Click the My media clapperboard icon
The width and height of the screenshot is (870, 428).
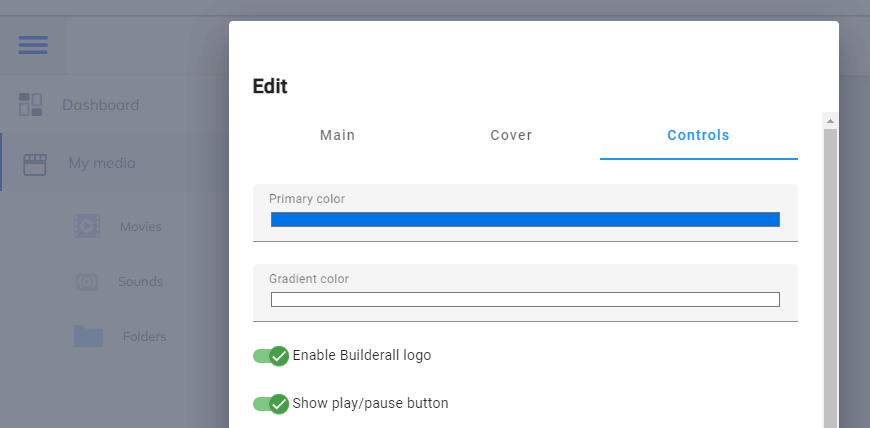tap(35, 164)
